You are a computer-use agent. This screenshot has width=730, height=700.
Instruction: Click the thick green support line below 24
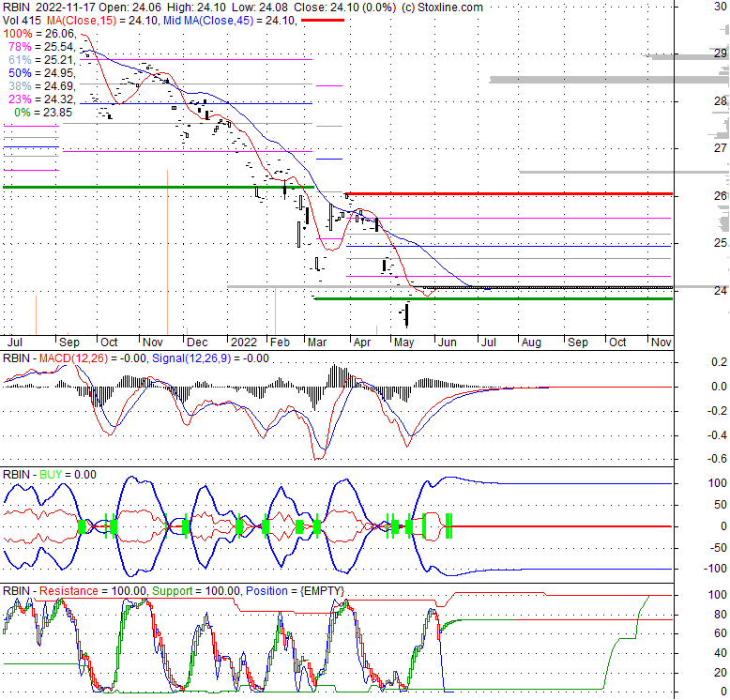(494, 298)
